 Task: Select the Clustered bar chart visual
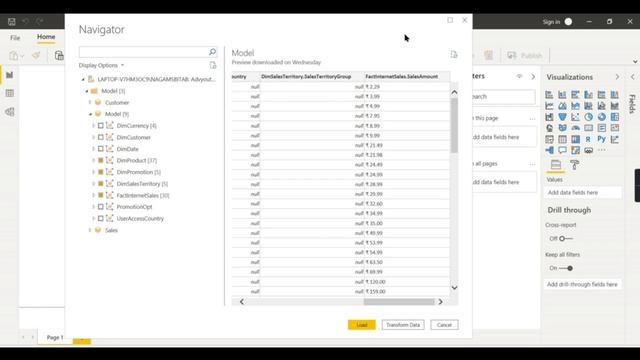coord(576,95)
